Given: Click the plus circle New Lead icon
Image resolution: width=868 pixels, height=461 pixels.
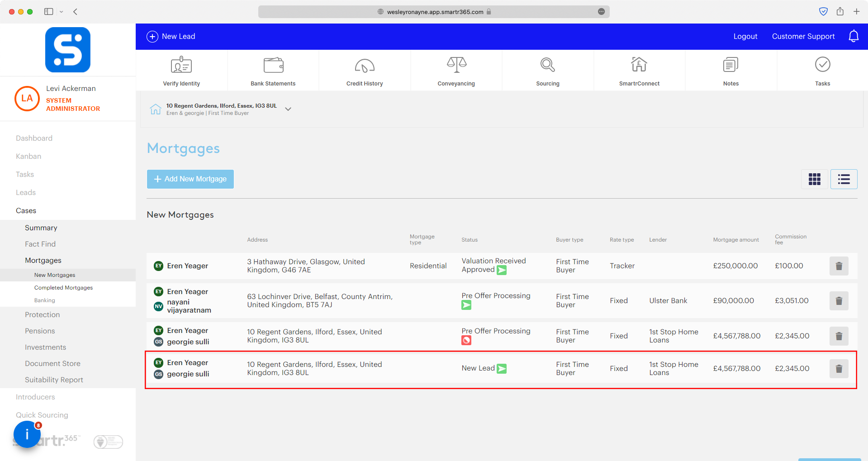Looking at the screenshot, I should 152,37.
